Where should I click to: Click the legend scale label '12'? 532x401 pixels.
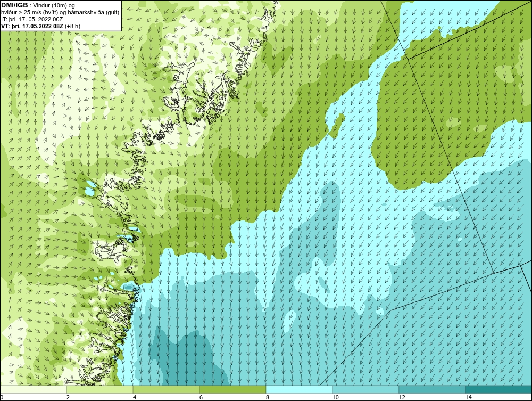pos(402,397)
